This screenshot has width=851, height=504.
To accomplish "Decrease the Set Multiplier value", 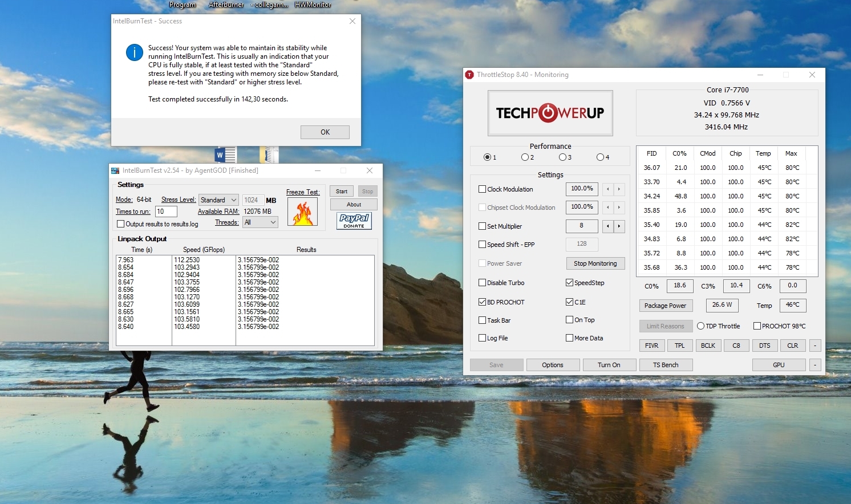I will click(608, 226).
